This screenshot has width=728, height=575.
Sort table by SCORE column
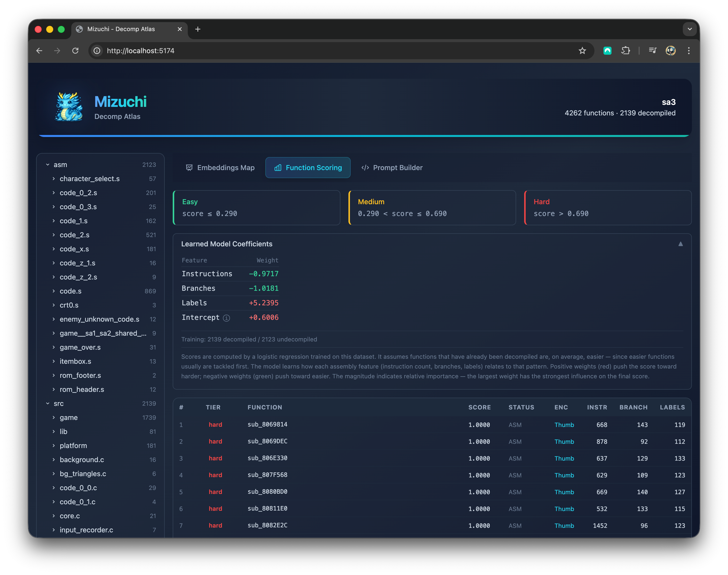[479, 407]
